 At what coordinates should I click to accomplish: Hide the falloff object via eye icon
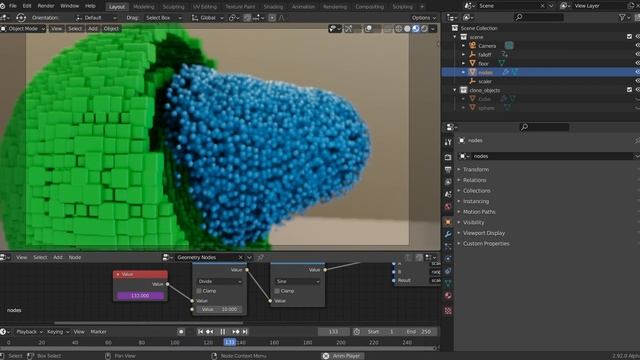pyautogui.click(x=638, y=54)
